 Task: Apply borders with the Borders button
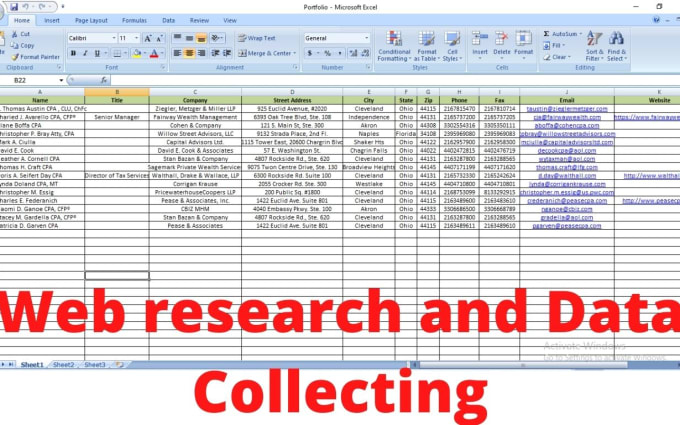pos(117,53)
